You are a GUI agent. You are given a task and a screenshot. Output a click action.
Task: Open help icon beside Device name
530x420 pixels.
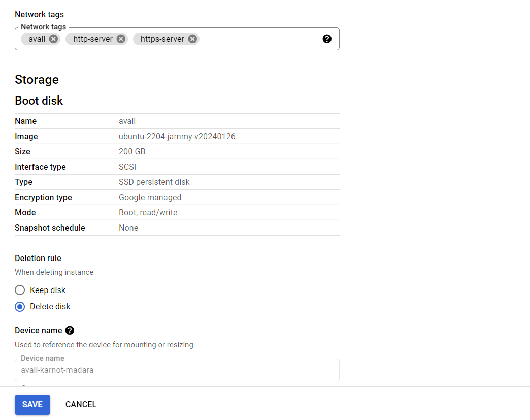(70, 331)
